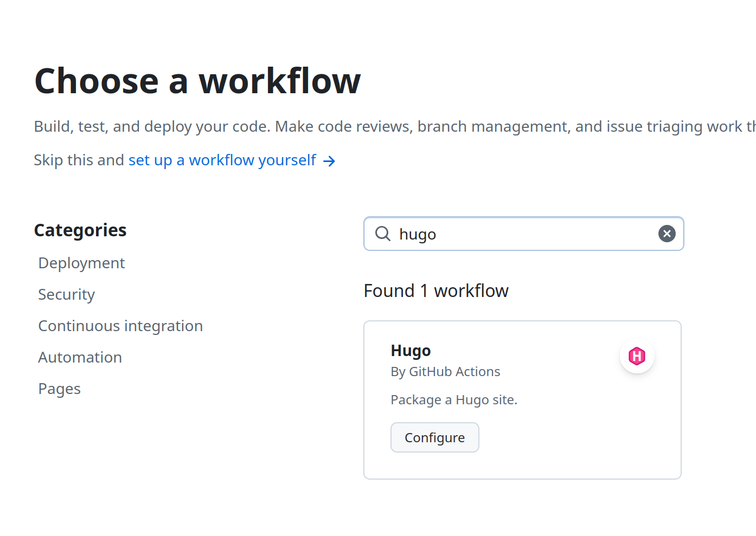Choose the Automation category

(x=80, y=357)
